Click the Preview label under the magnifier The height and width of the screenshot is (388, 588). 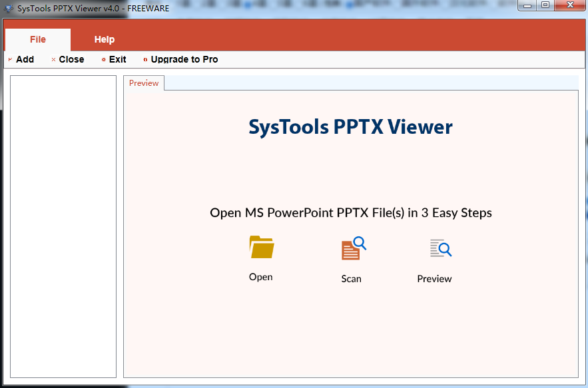coord(434,279)
